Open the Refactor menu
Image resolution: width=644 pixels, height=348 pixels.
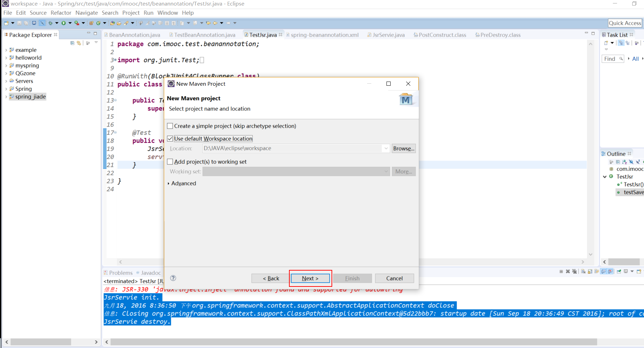[x=61, y=13]
